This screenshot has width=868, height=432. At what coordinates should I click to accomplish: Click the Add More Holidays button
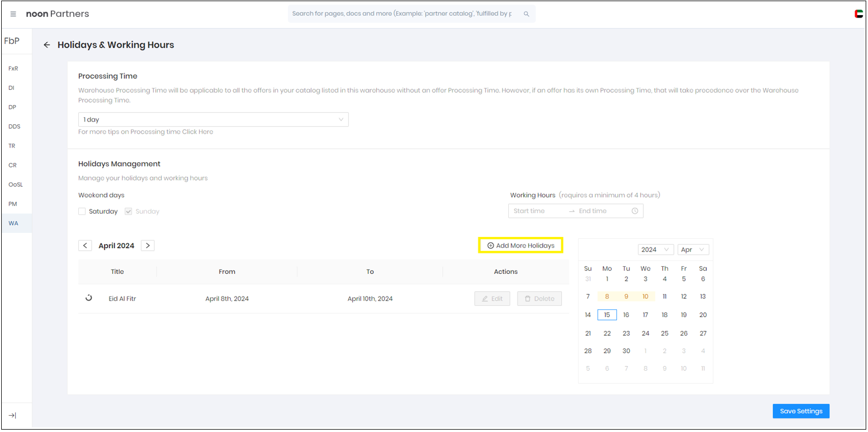click(x=520, y=246)
